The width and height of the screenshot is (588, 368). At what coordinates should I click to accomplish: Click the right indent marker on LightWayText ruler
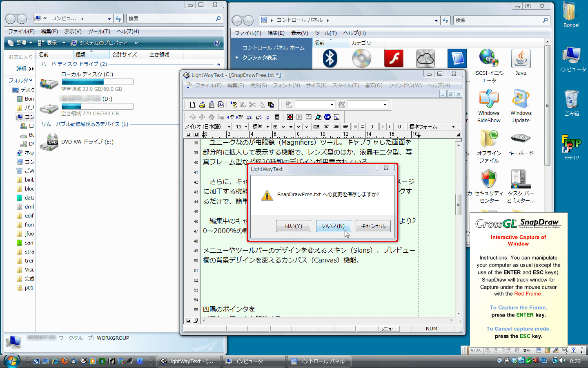click(x=418, y=134)
